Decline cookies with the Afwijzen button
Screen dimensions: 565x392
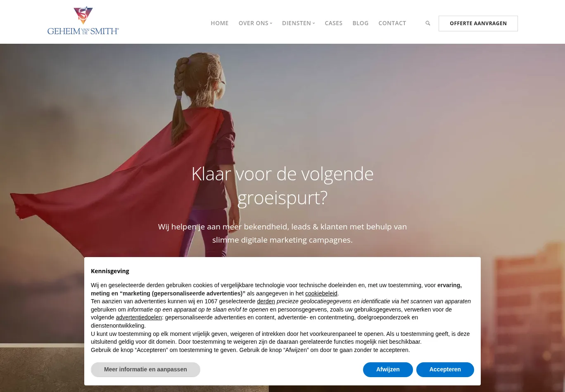pos(388,369)
